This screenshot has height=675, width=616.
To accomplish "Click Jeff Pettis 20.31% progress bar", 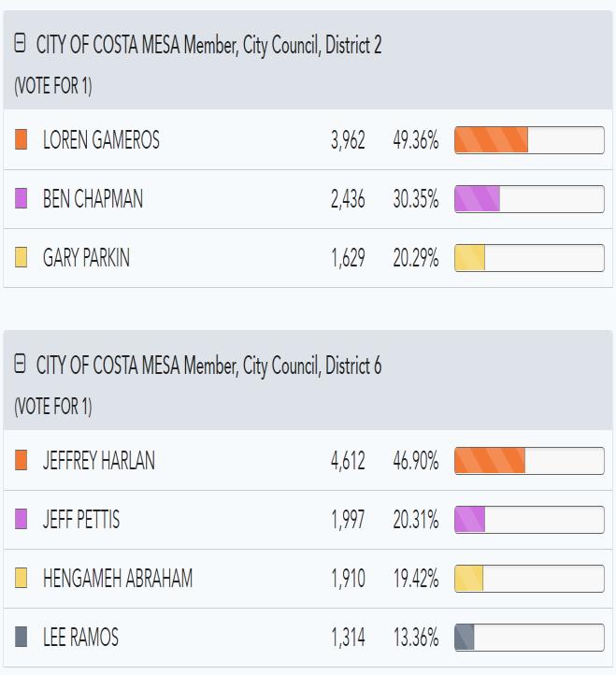I will click(529, 520).
